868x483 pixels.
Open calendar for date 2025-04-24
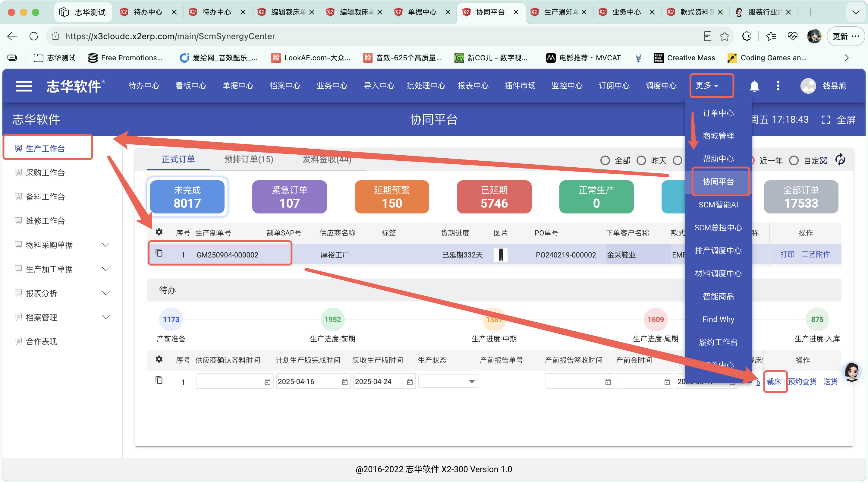[x=410, y=382]
